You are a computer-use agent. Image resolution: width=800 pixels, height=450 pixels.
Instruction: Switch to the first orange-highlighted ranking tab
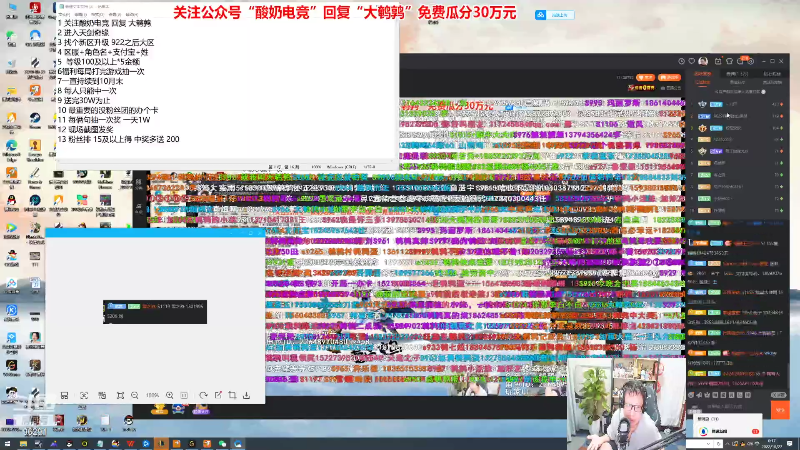coord(703,74)
